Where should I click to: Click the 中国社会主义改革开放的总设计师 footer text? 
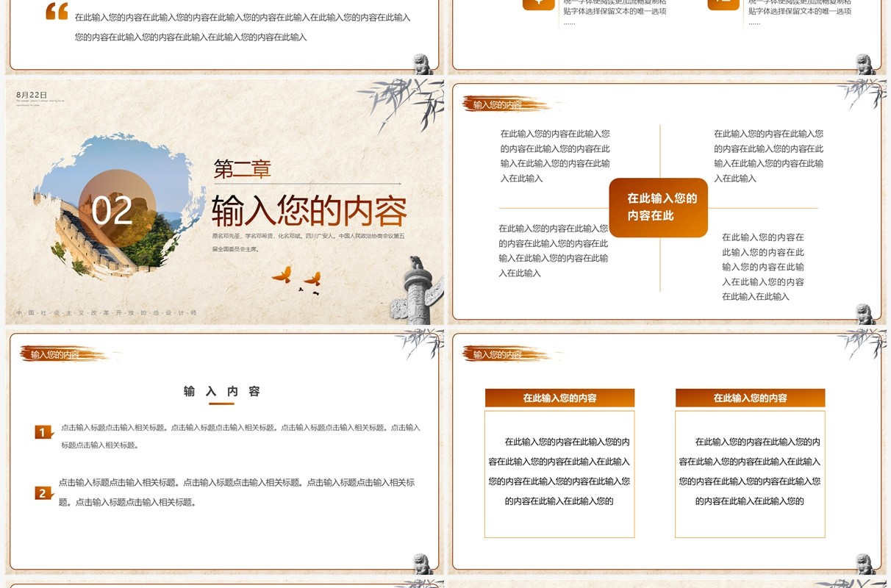tap(107, 312)
